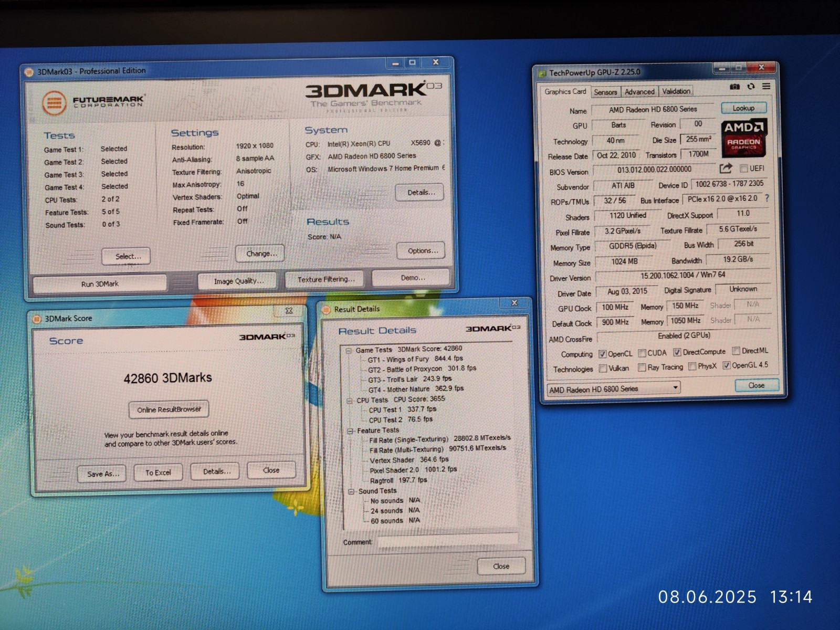Select the Pixel Shader 2.0 row
The image size is (840, 630).
(x=413, y=470)
